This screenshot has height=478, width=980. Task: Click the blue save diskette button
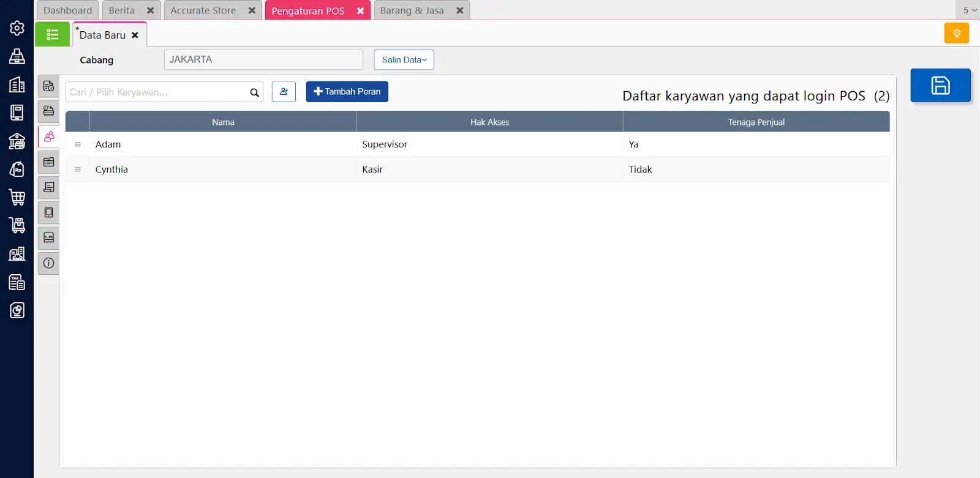[940, 85]
